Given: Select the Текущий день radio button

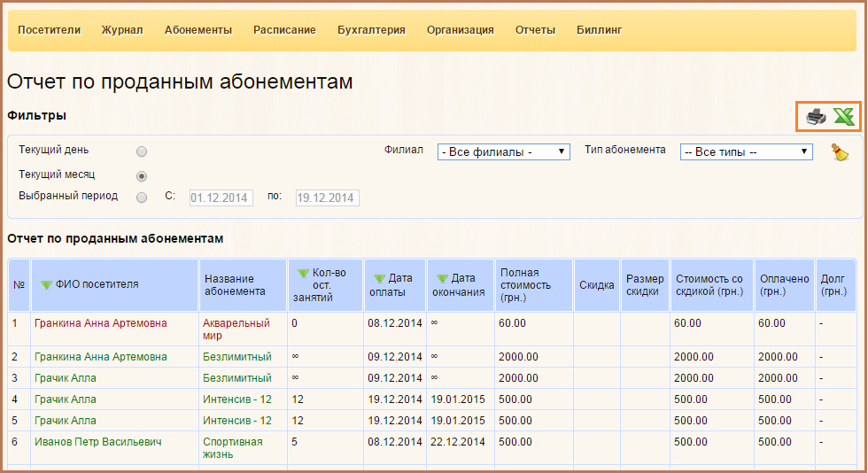Looking at the screenshot, I should click(x=142, y=151).
